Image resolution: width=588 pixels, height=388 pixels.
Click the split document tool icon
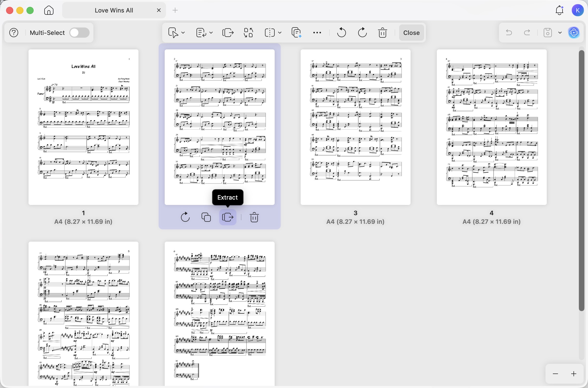point(270,33)
